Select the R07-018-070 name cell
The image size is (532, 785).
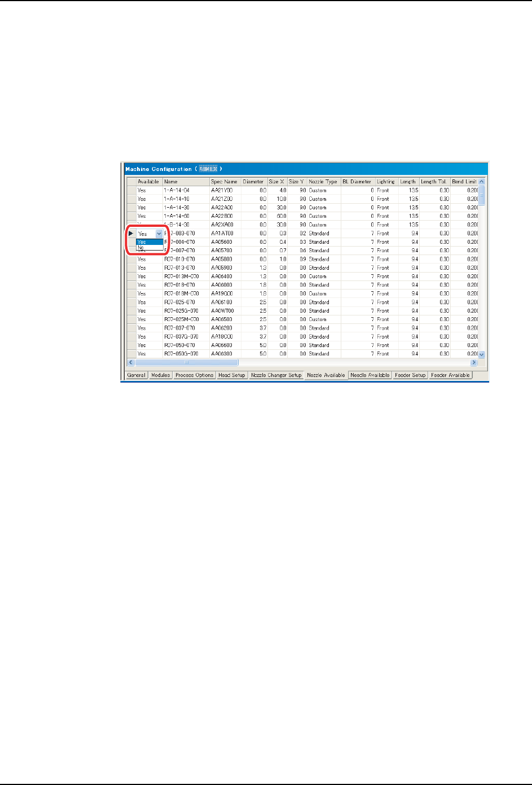coord(186,285)
